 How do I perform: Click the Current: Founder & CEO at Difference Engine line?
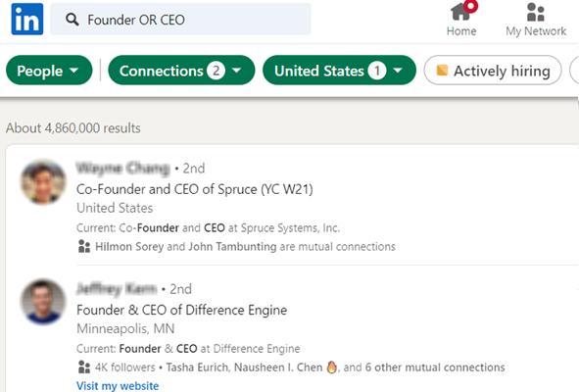click(188, 349)
